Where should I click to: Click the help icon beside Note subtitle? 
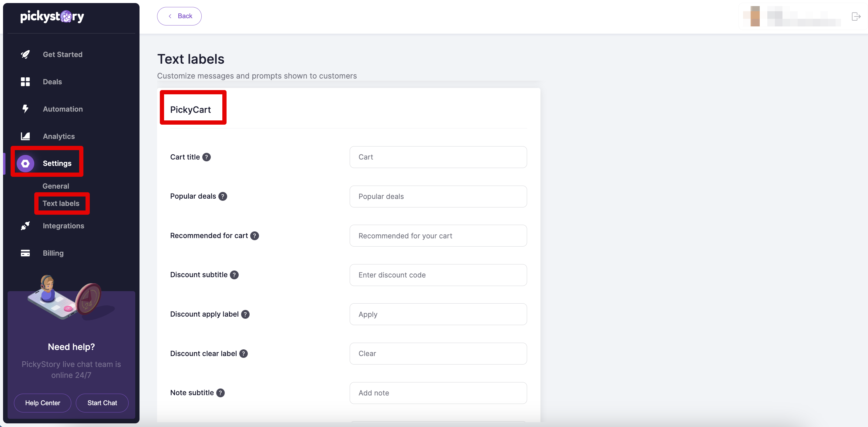[221, 393]
